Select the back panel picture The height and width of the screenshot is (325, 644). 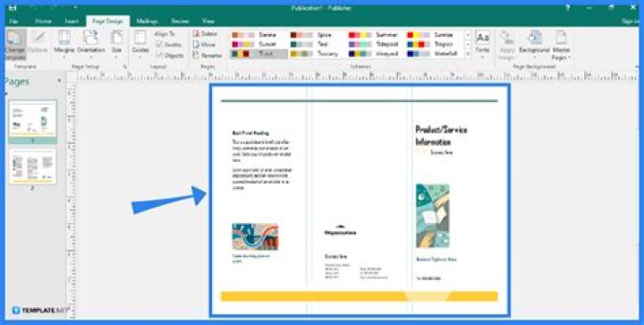tap(255, 237)
